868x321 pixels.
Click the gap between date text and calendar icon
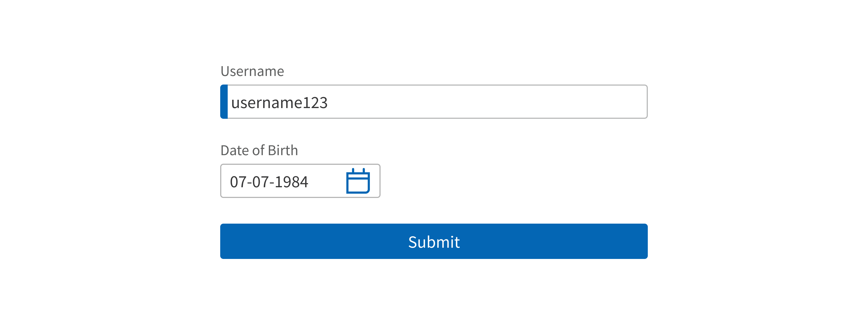327,181
